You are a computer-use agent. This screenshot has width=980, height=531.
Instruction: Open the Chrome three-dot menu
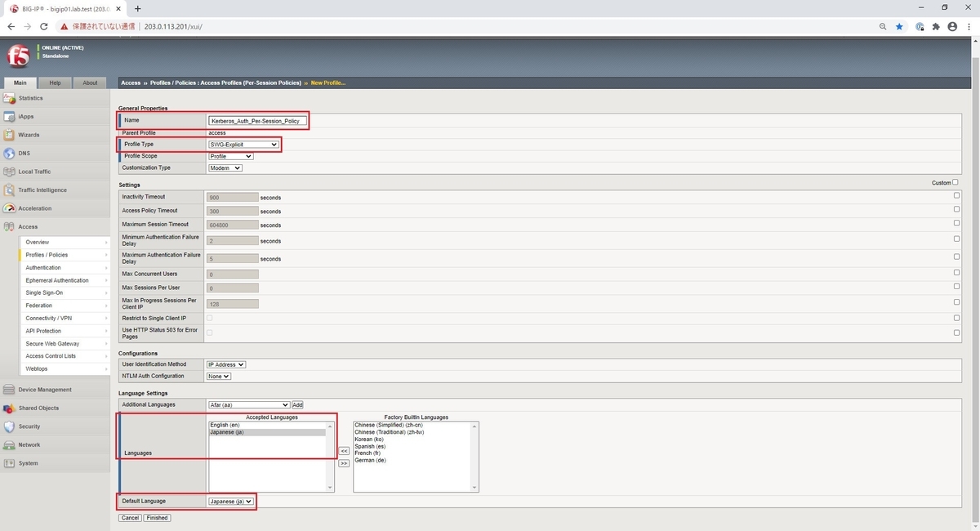coord(969,26)
